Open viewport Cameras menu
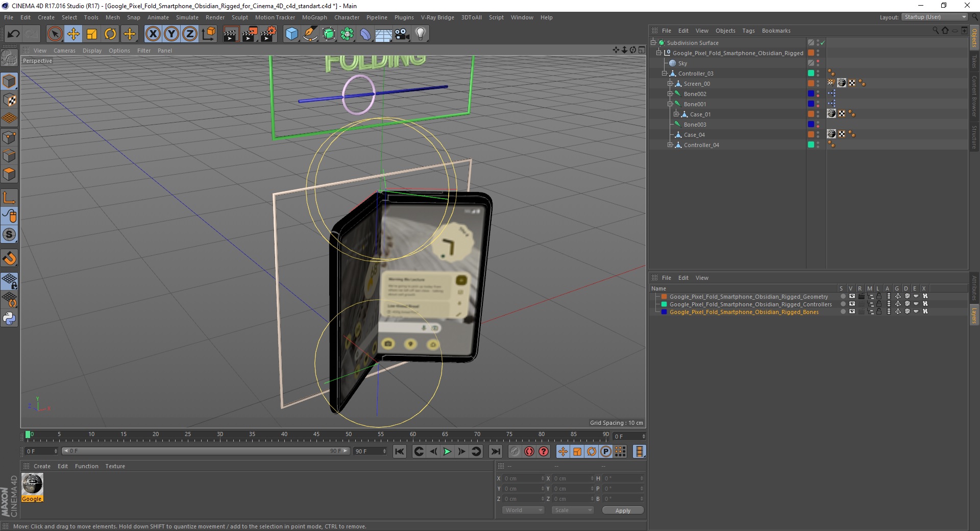This screenshot has width=980, height=531. [64, 51]
